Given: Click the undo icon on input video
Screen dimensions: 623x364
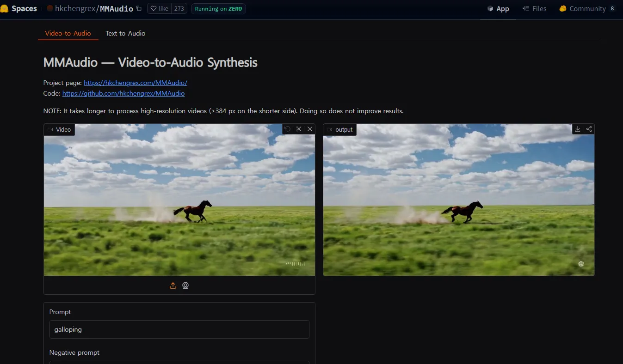Looking at the screenshot, I should (x=288, y=129).
